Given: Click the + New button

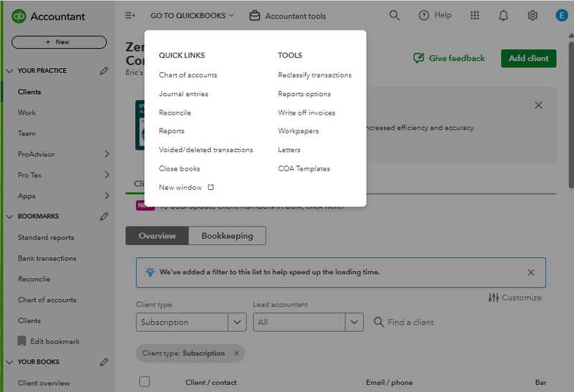Looking at the screenshot, I should coord(59,42).
